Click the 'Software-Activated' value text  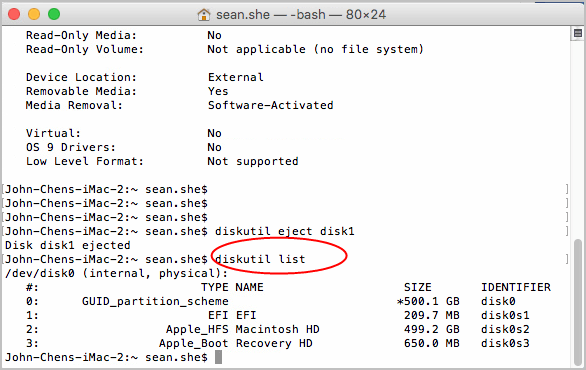click(271, 105)
